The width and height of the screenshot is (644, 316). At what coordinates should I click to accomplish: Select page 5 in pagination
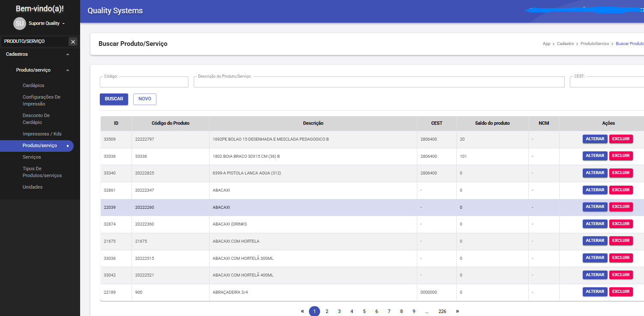pyautogui.click(x=364, y=312)
